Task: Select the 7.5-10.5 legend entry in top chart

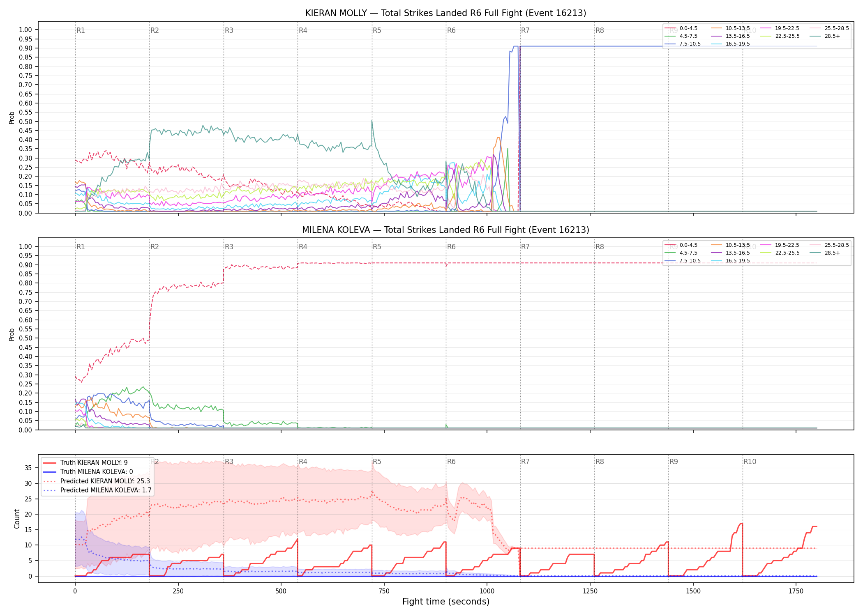Action: click(683, 44)
